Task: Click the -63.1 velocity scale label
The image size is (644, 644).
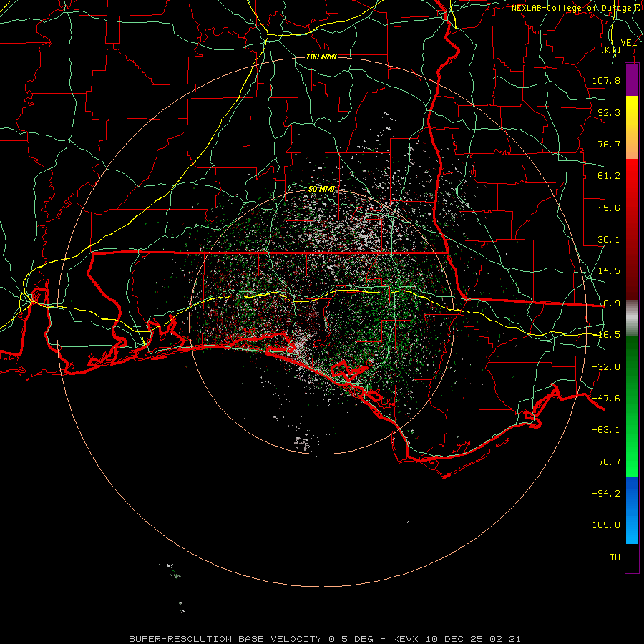Action: point(606,430)
